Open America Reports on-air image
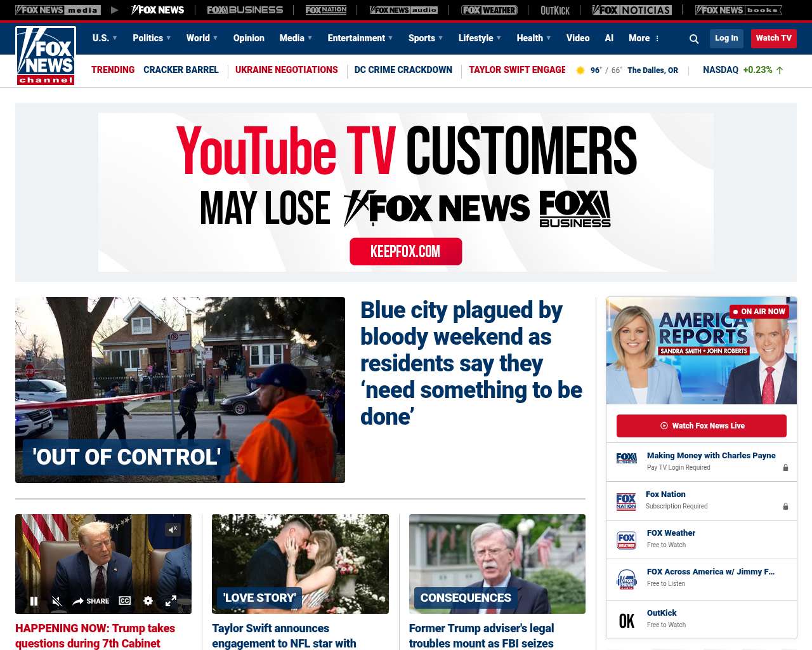Image resolution: width=812 pixels, height=650 pixels. click(702, 350)
